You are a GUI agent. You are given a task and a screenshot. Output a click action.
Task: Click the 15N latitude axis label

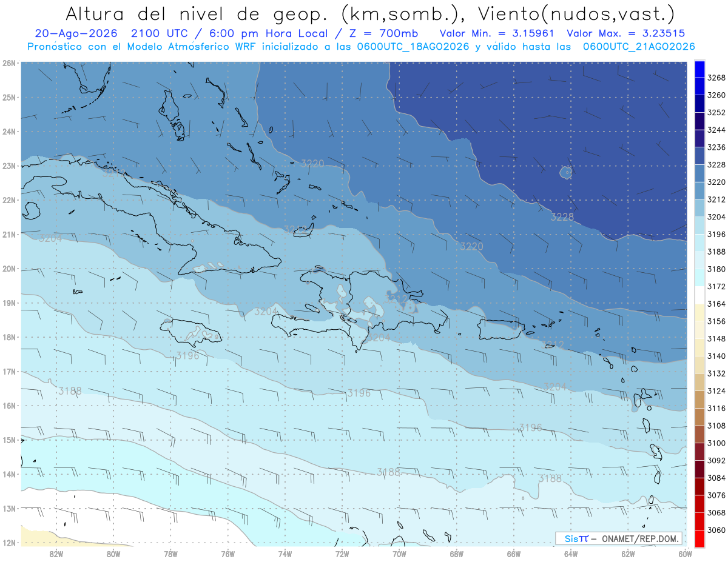[9, 440]
